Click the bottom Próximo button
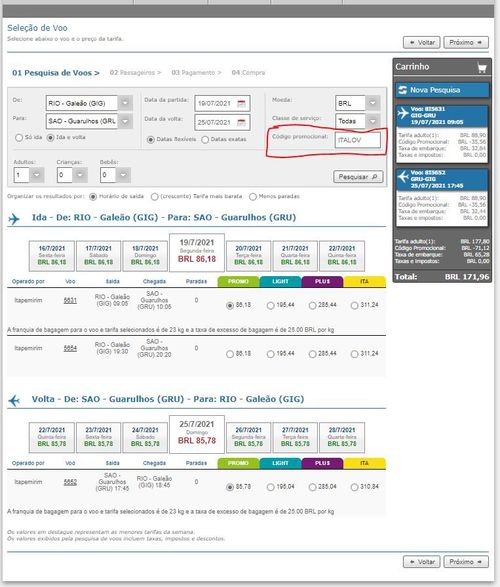This screenshot has height=587, width=500. click(466, 562)
